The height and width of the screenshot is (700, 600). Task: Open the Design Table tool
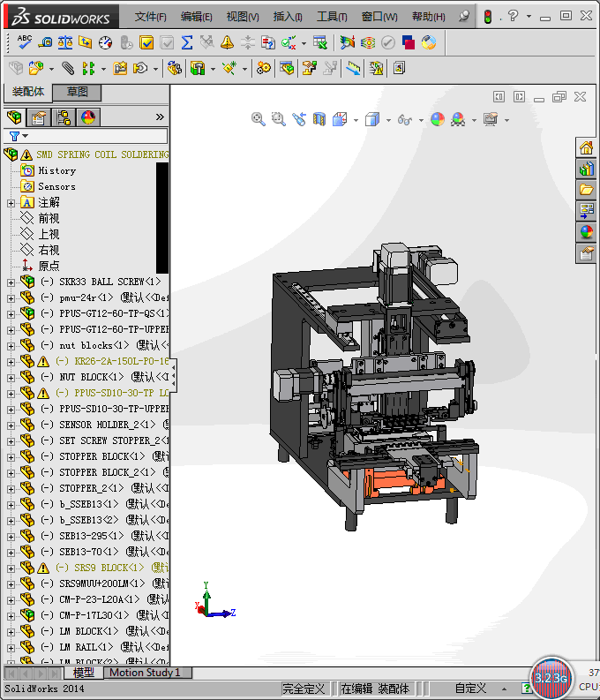click(319, 42)
